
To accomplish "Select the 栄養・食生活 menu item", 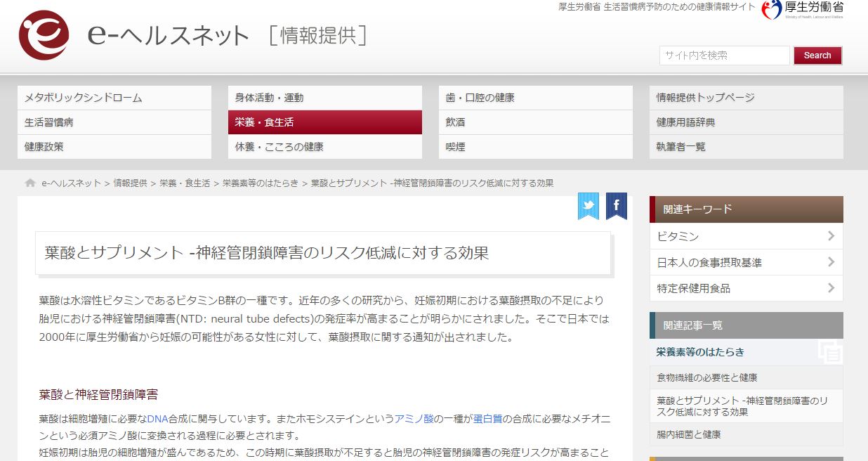I will pyautogui.click(x=324, y=122).
